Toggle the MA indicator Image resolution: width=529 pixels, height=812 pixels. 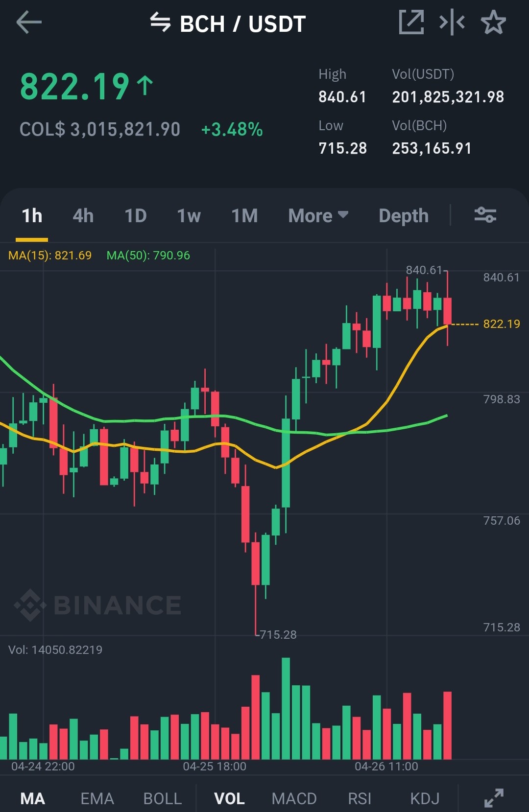click(33, 799)
